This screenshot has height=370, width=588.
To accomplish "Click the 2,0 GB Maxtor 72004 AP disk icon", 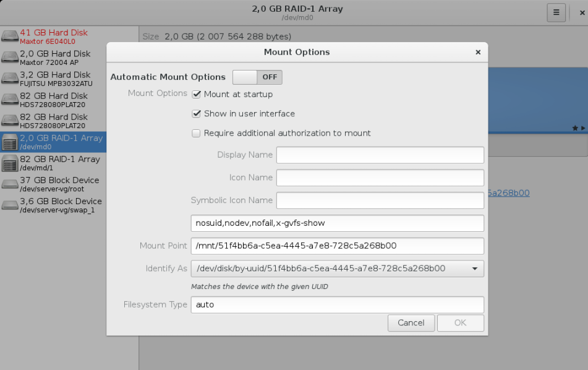I will point(10,58).
